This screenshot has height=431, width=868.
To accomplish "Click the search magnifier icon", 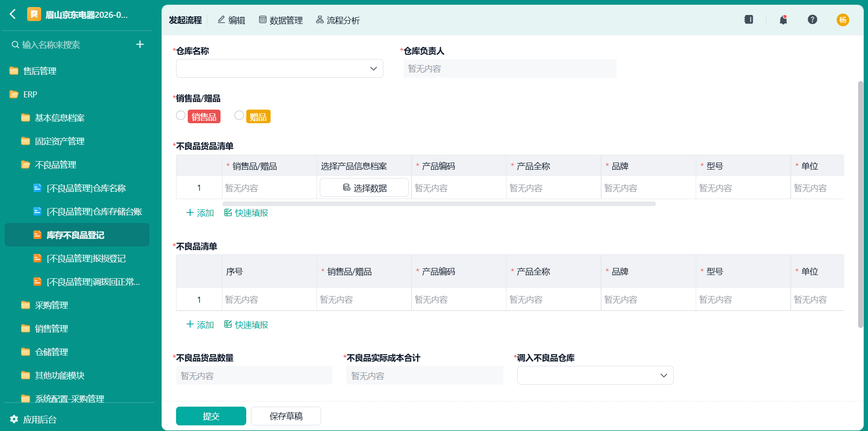I will pos(15,45).
